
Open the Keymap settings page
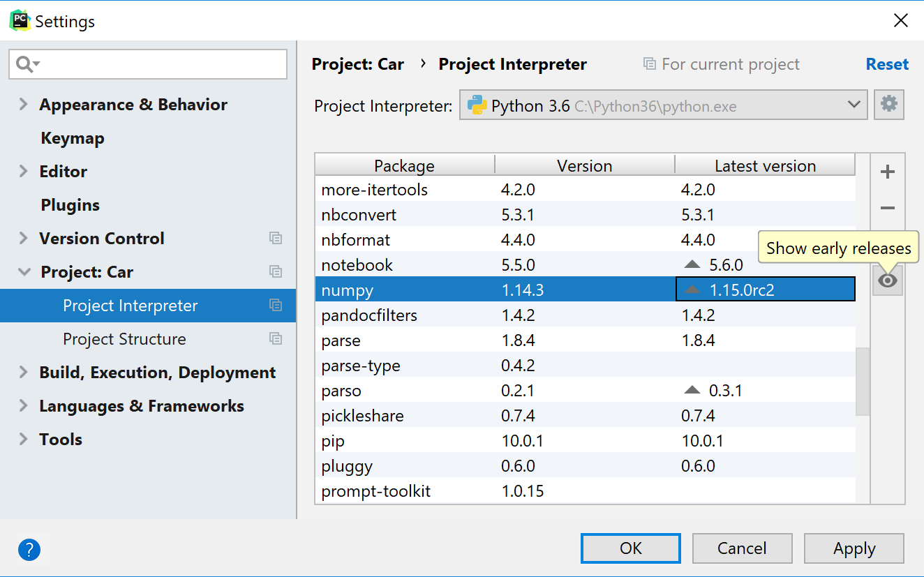[x=73, y=138]
